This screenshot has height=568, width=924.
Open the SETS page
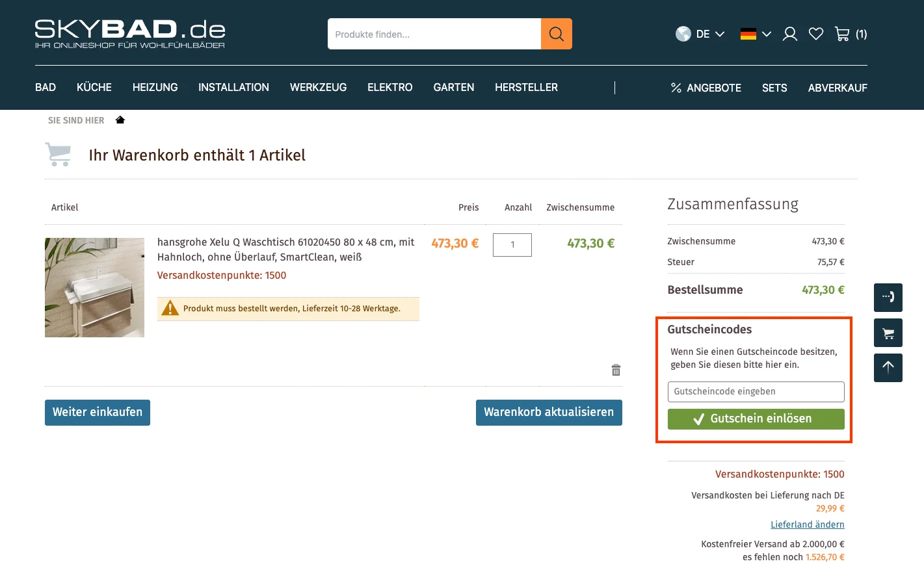point(774,88)
